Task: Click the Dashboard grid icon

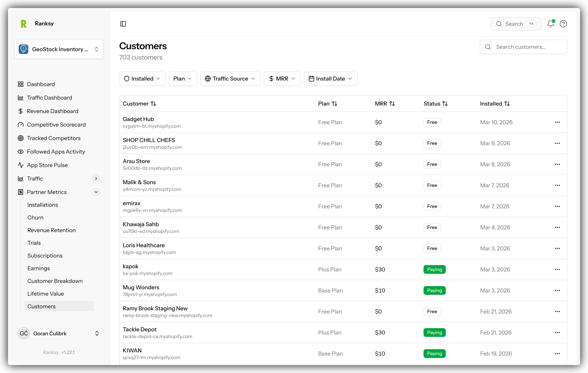Action: pyautogui.click(x=20, y=84)
